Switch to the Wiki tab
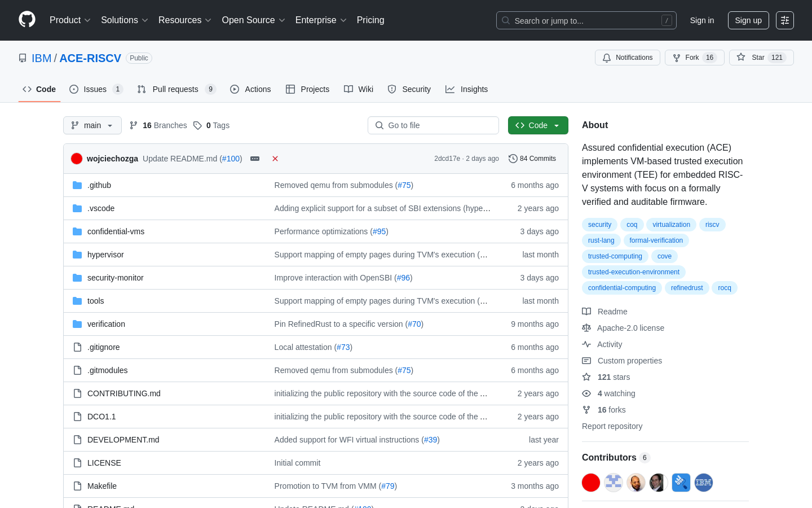 point(359,89)
